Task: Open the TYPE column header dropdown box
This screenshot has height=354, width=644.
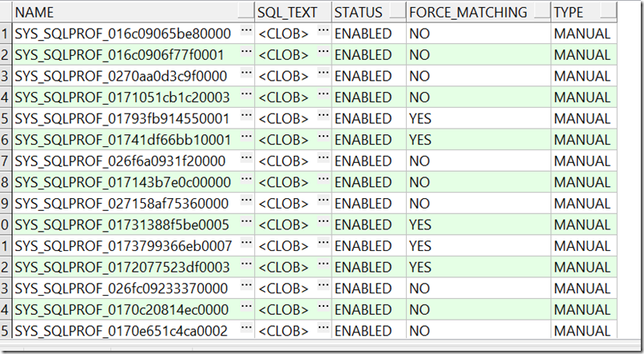Action: [x=608, y=10]
